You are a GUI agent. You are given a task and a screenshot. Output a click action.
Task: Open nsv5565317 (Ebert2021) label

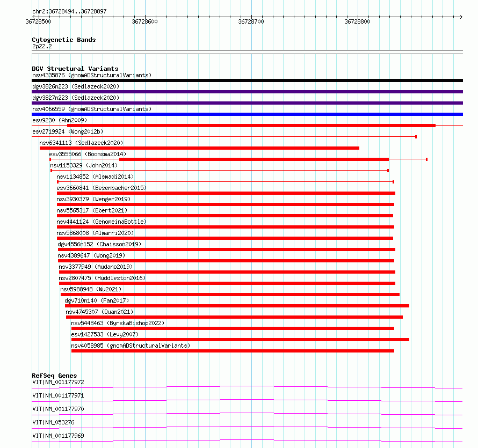click(92, 210)
